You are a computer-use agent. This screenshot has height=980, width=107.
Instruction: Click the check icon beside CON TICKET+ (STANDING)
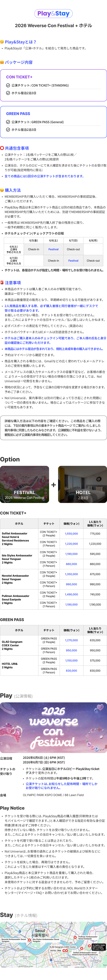point(8,86)
